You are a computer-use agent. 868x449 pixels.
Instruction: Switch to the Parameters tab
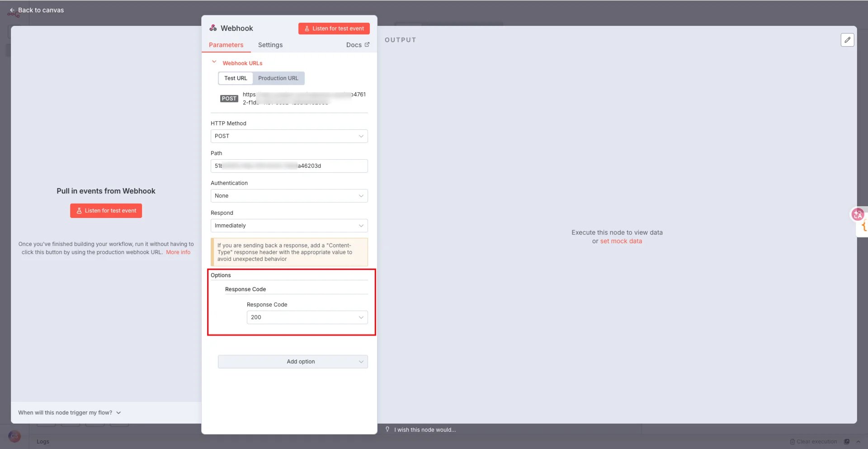[226, 45]
